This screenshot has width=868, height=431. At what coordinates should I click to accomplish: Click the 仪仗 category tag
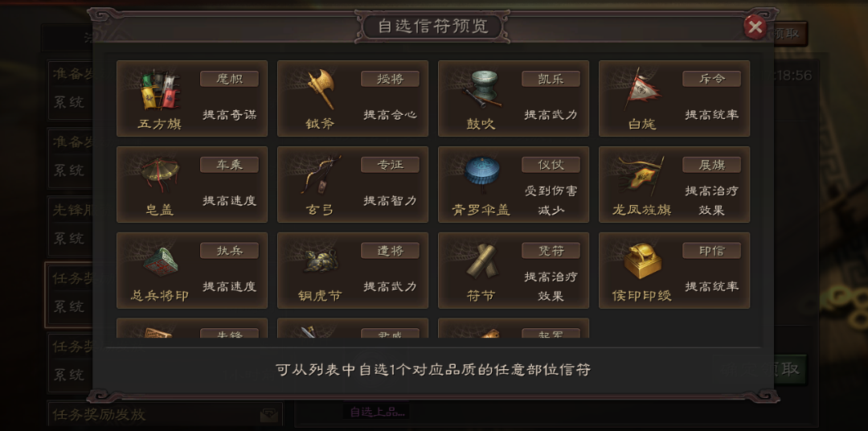point(551,165)
